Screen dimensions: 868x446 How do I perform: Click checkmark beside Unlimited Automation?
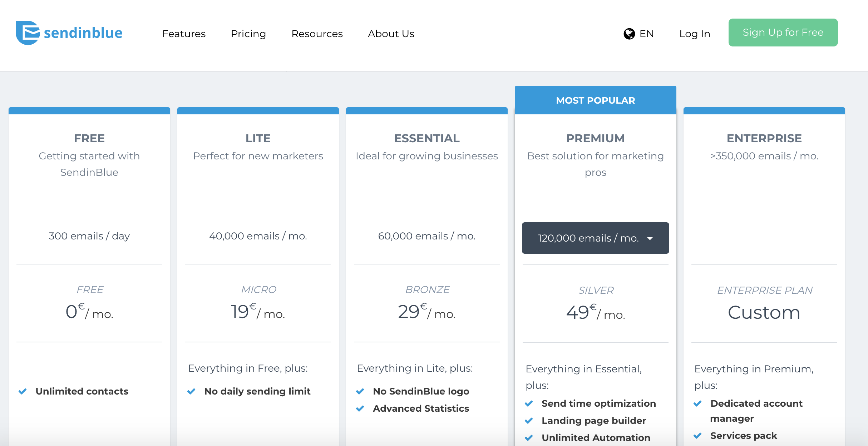[529, 438]
